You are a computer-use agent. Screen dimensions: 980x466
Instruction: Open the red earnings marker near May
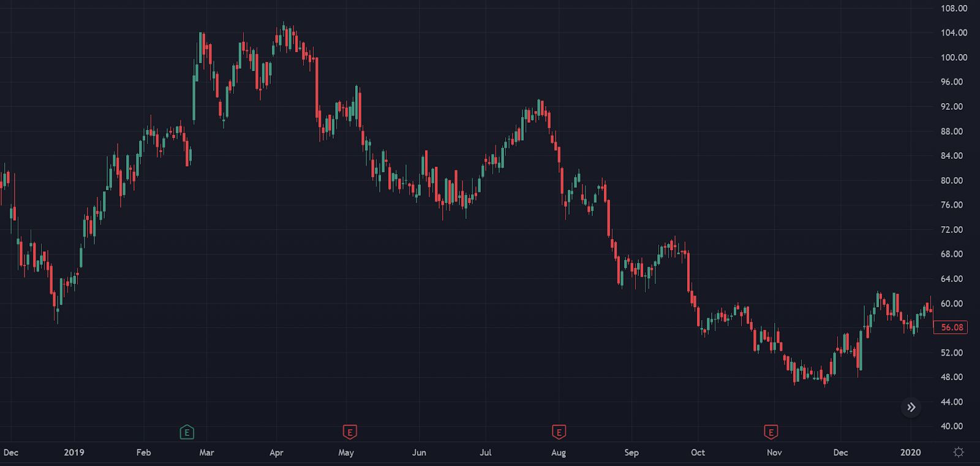point(350,432)
